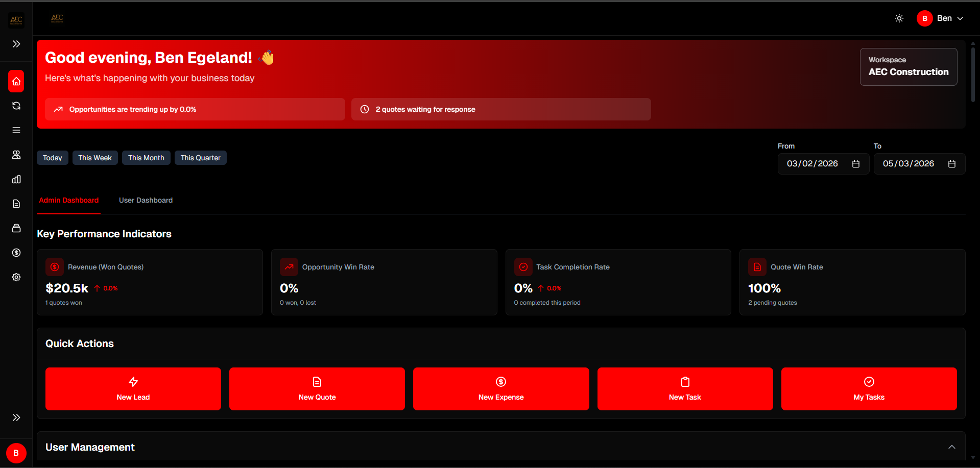Click the AEC logo in top header

tap(57, 18)
